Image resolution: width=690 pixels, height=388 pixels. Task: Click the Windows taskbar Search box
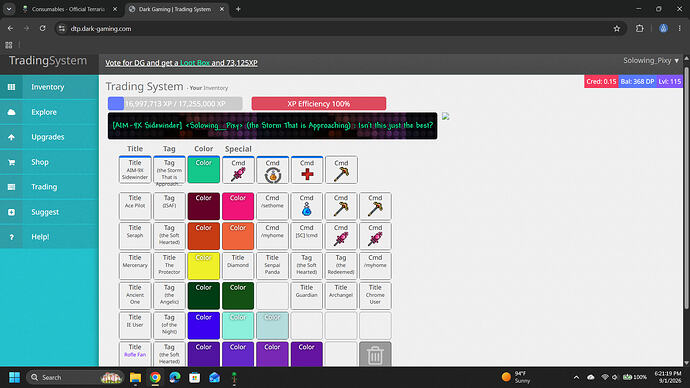click(75, 377)
